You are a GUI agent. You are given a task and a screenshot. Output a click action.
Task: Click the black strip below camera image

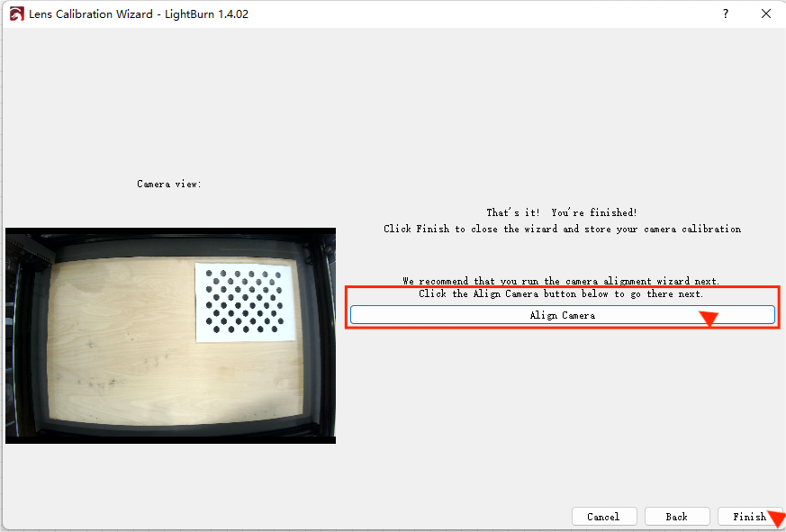(x=170, y=438)
